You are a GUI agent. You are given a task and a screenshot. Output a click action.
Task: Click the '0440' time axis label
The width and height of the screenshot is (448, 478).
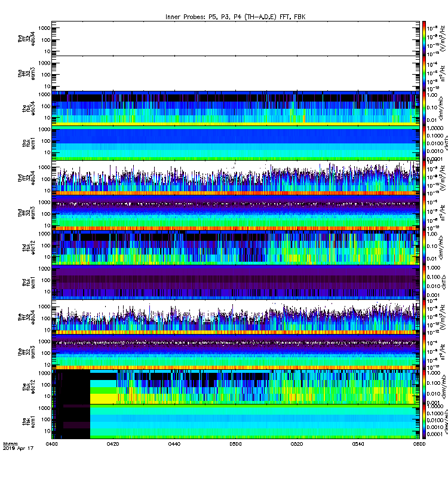(174, 444)
